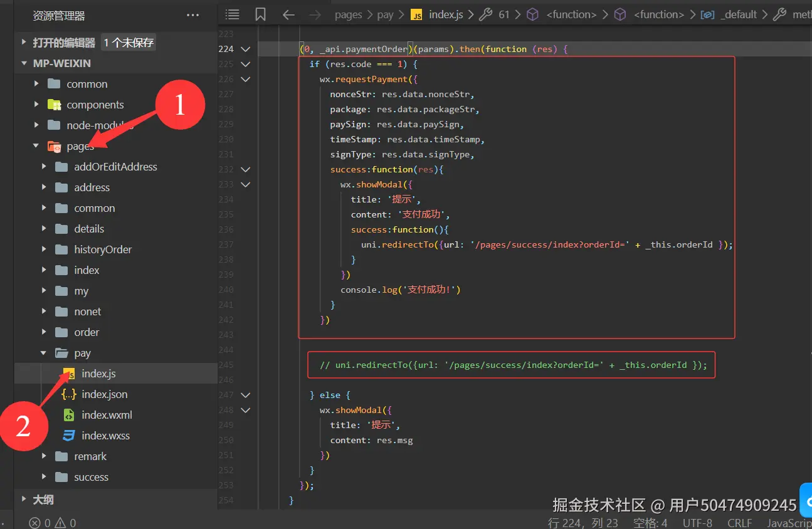Click the JS icon in the breadcrumb

pos(416,14)
